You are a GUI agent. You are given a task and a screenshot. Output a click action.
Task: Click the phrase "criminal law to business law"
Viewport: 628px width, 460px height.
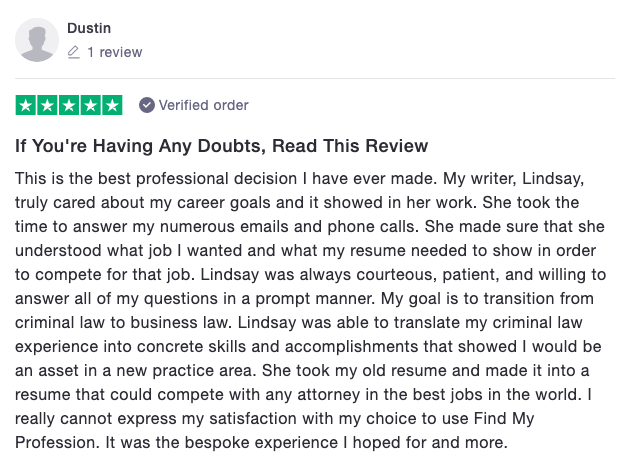(121, 323)
